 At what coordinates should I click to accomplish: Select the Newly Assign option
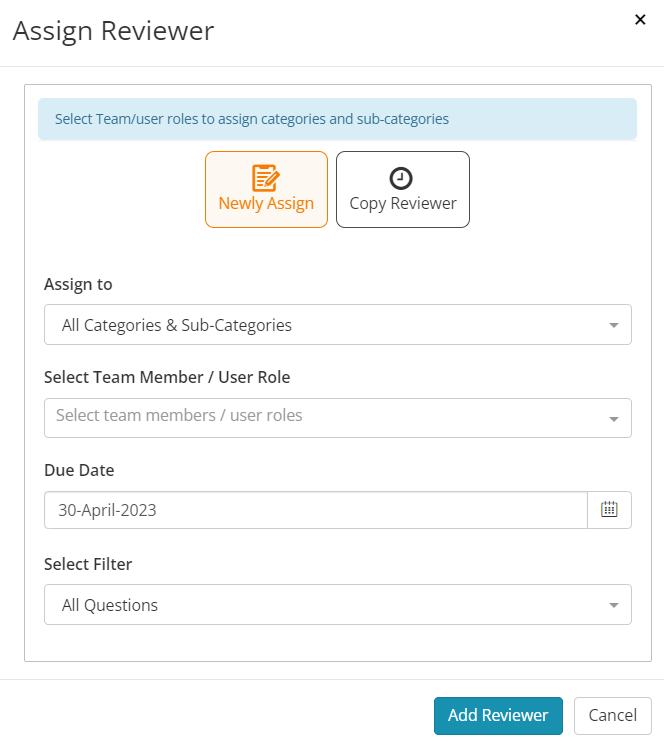tap(266, 189)
